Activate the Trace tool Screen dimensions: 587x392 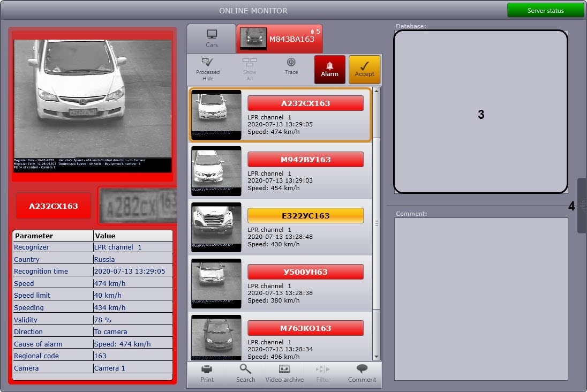291,66
